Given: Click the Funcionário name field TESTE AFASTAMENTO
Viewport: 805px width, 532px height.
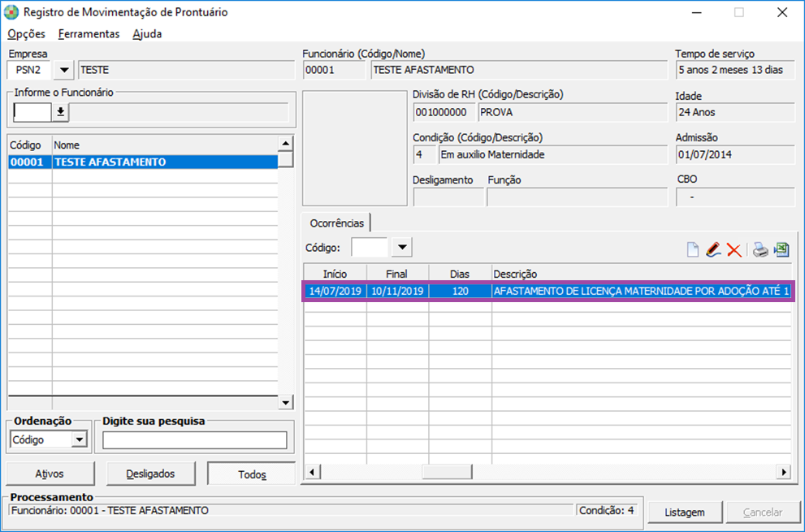Looking at the screenshot, I should click(x=519, y=70).
